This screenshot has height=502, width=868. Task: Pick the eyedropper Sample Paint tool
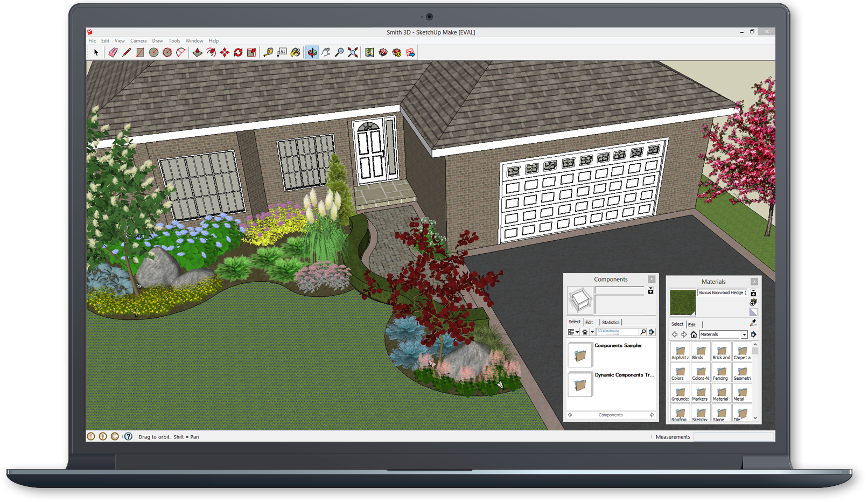[753, 323]
